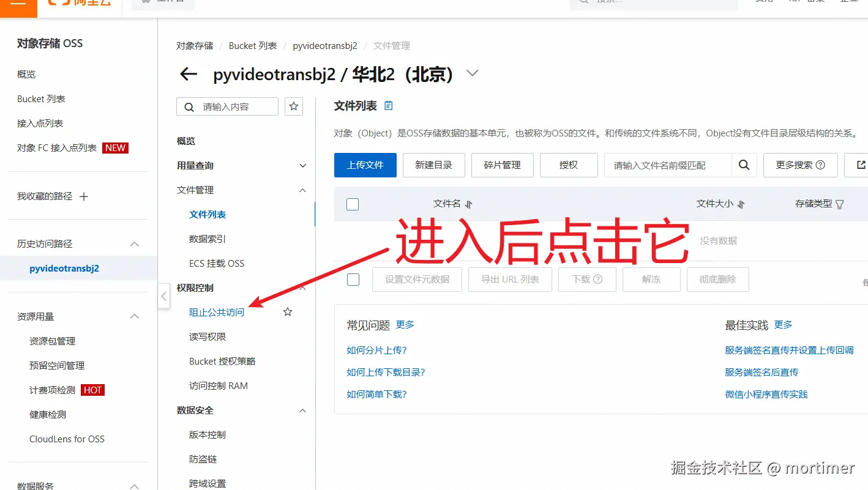Open bucket switch dropdown next to 华北2（北京）
The image size is (868, 490).
click(x=472, y=73)
